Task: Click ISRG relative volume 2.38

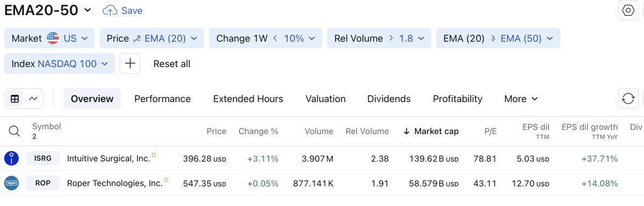Action: pos(379,159)
